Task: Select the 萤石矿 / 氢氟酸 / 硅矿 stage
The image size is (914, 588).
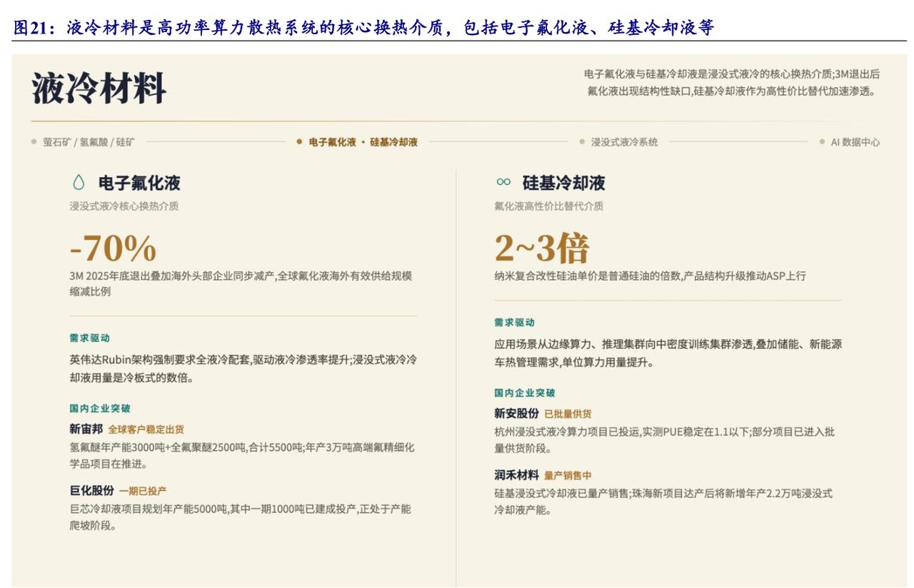Action: [x=88, y=142]
